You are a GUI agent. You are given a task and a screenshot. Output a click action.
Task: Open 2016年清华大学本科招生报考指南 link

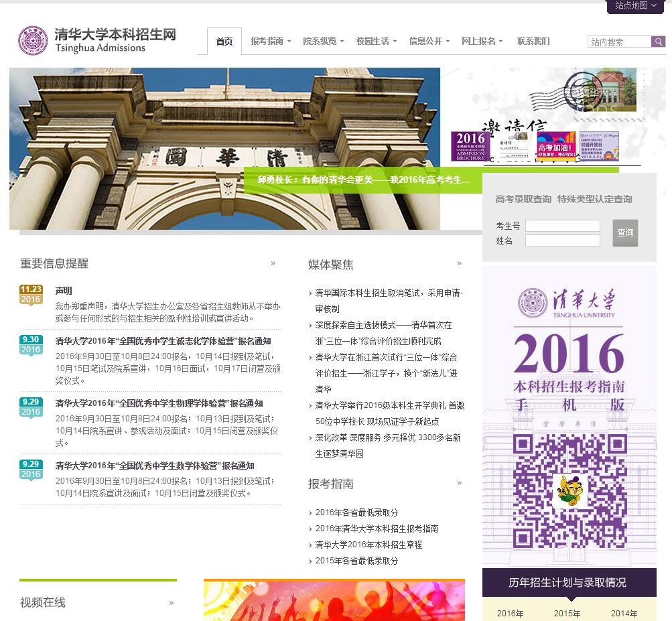pos(377,529)
